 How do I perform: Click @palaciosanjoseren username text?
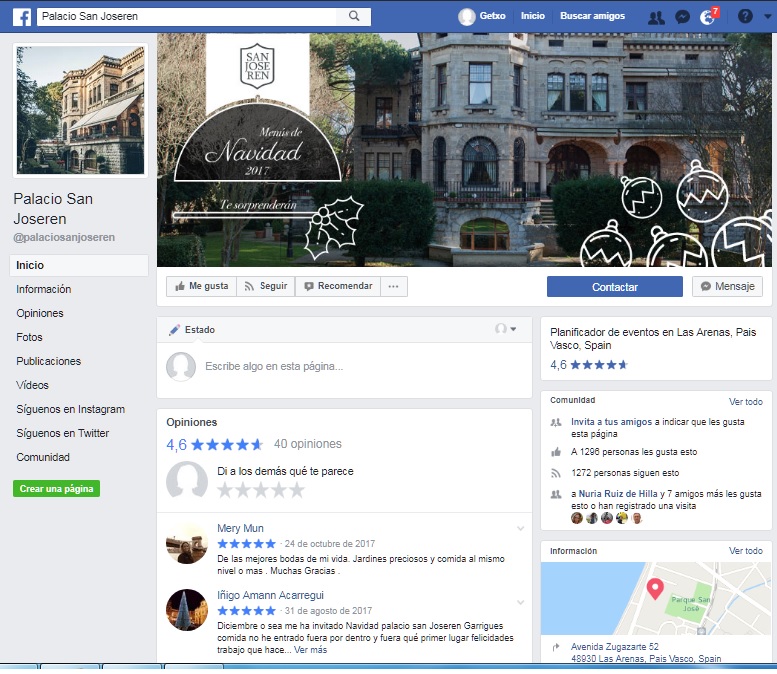click(64, 237)
